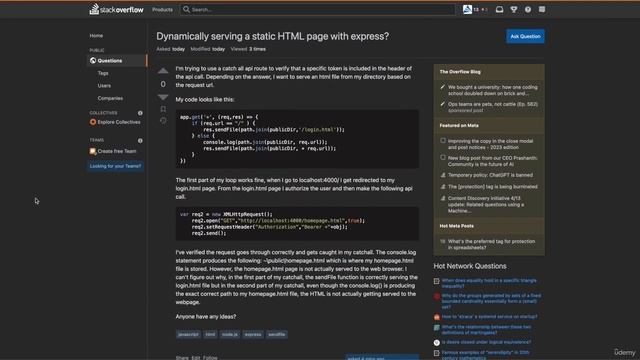640x360 pixels.
Task: Click the javascript tag
Action: pyautogui.click(x=188, y=334)
